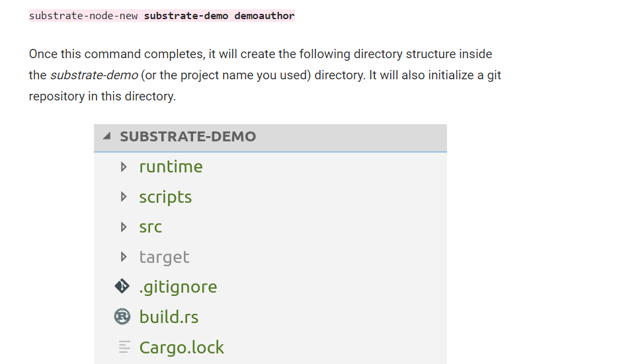Click the Rust gear icon beside build.rs
The height and width of the screenshot is (364, 617).
pos(122,317)
